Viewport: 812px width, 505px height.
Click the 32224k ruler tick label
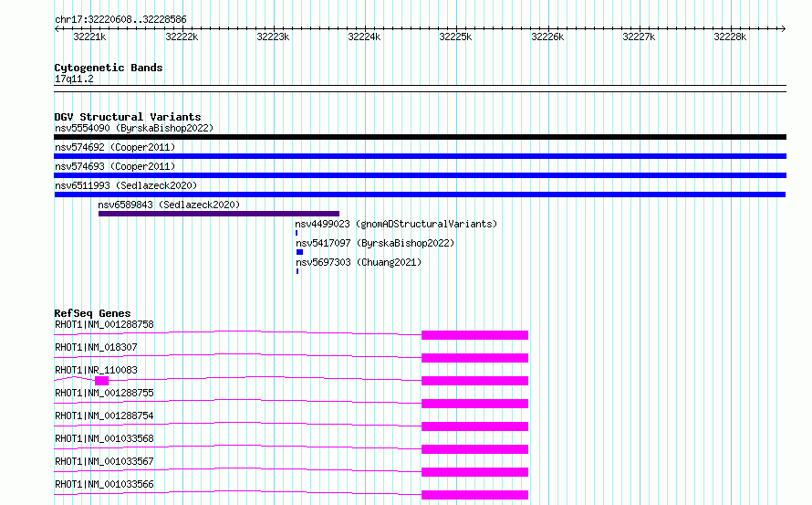364,37
